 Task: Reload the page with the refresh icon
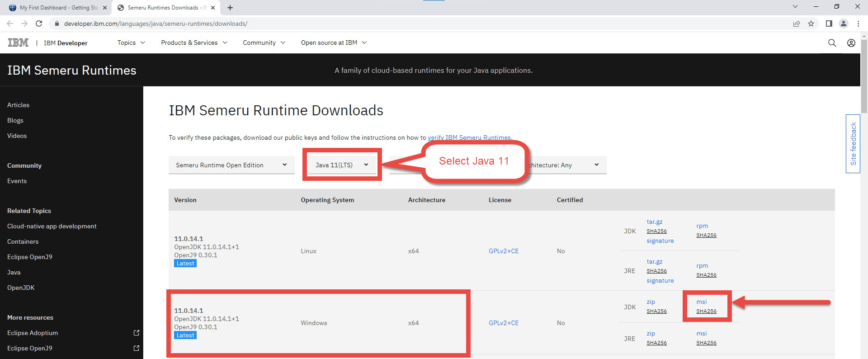(x=39, y=24)
